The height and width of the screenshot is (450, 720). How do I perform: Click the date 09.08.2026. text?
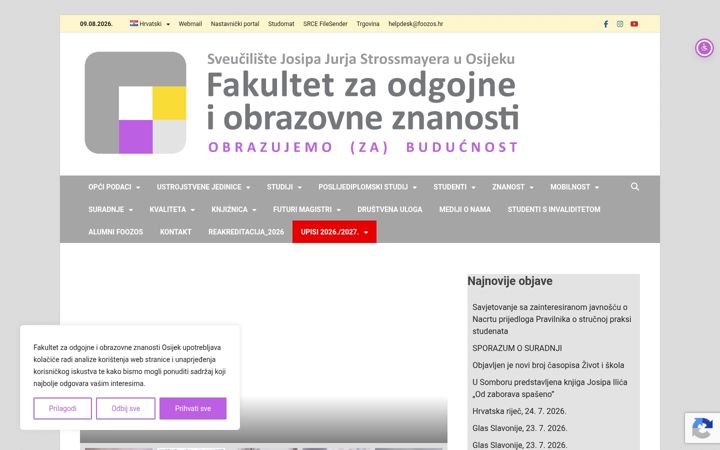pos(96,24)
